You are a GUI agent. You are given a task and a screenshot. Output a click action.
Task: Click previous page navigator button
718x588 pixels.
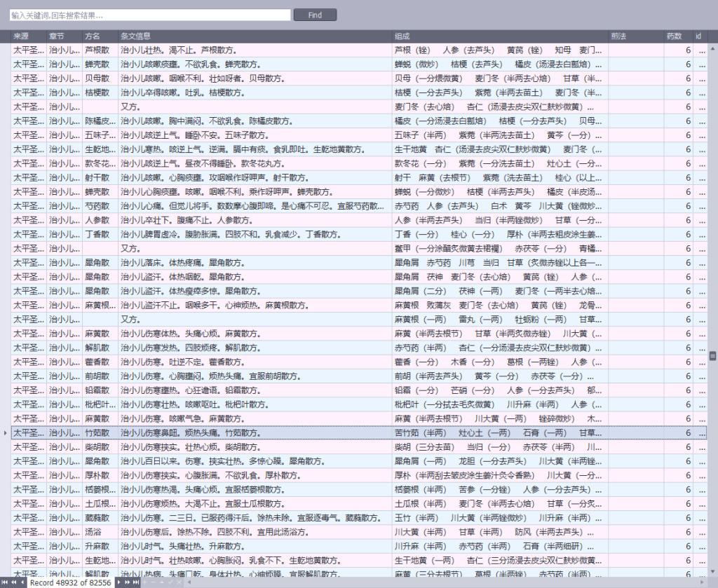(13, 582)
